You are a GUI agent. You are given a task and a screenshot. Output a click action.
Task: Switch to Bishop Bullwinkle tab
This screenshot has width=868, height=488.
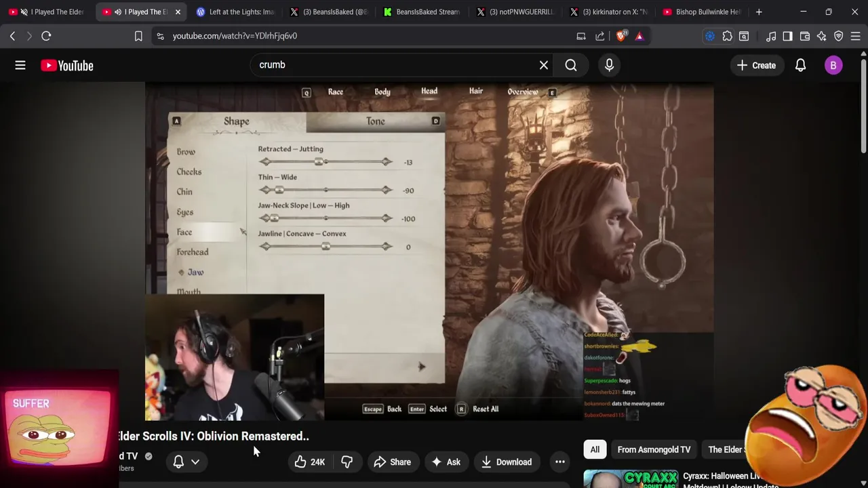pos(702,12)
